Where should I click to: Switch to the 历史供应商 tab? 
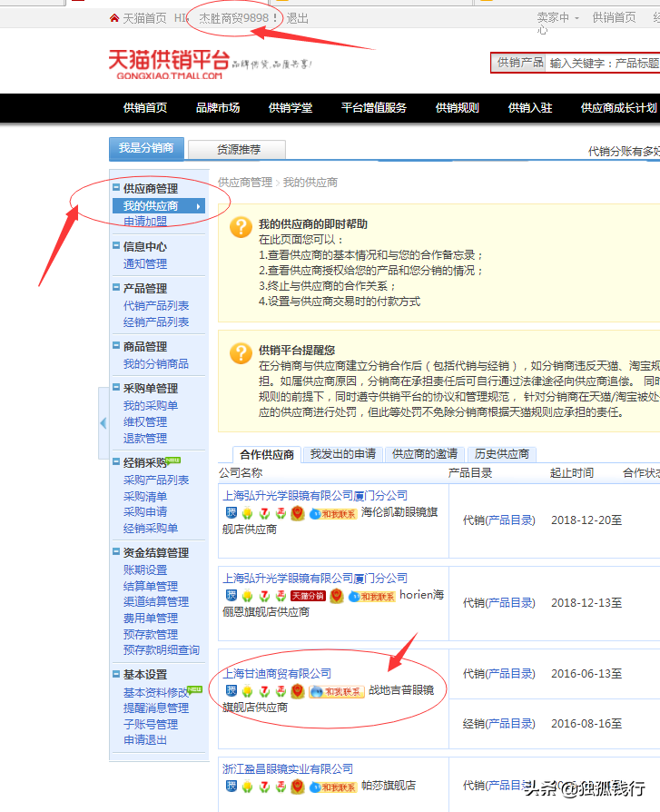[x=502, y=454]
